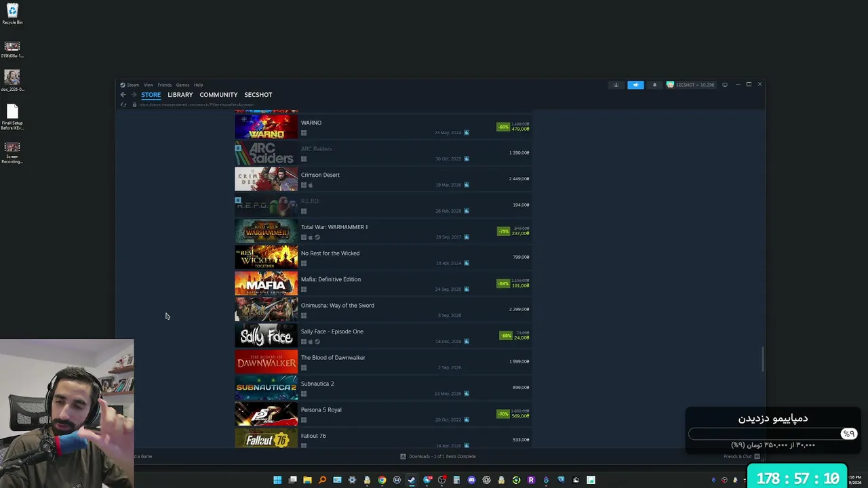Switch to the COMMUNITY tab
The height and width of the screenshot is (488, 868).
click(x=218, y=95)
